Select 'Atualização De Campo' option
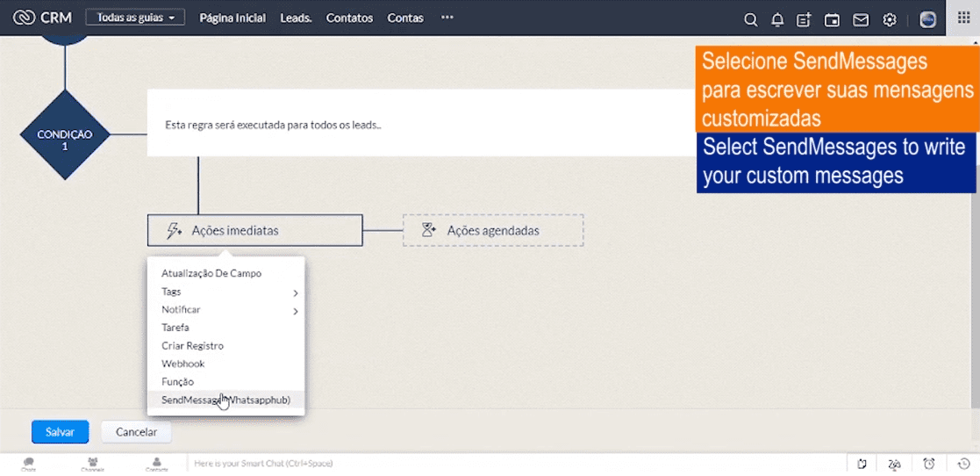The image size is (980, 476). (x=211, y=273)
